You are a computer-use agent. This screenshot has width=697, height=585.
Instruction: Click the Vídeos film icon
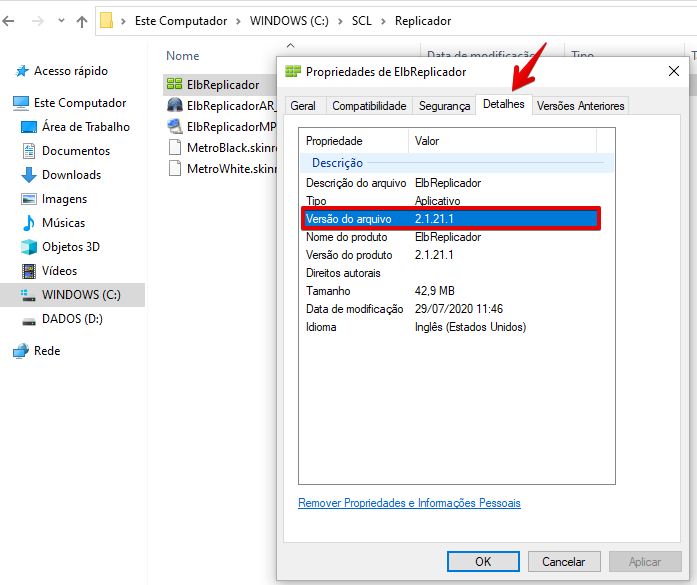(29, 271)
